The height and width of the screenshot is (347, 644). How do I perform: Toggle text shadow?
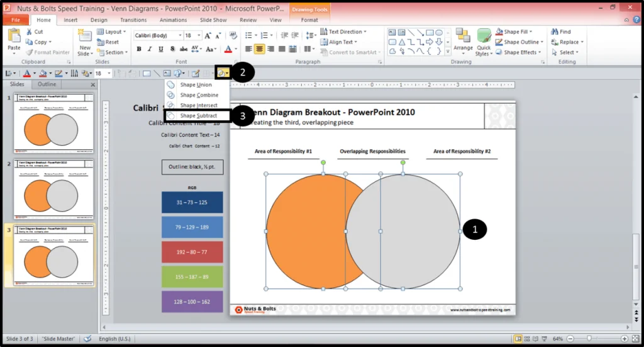(x=172, y=49)
